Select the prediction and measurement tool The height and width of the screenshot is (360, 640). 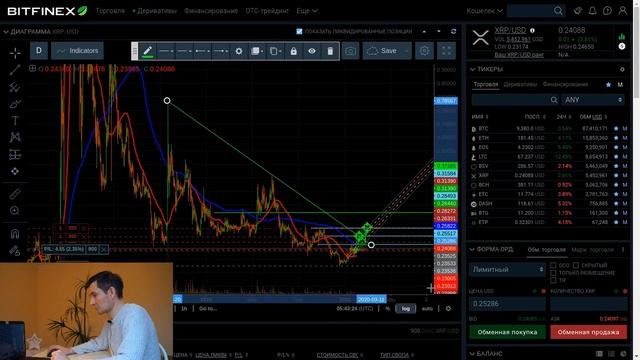click(x=15, y=154)
